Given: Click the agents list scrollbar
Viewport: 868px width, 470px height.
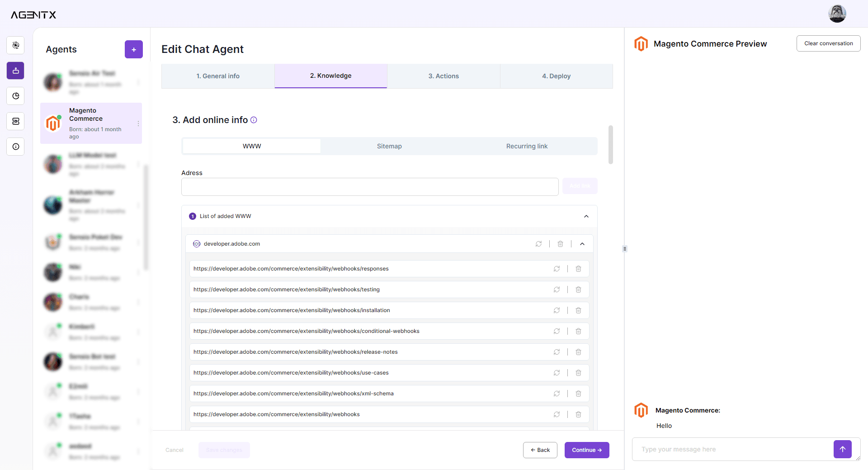Looking at the screenshot, I should 146,217.
